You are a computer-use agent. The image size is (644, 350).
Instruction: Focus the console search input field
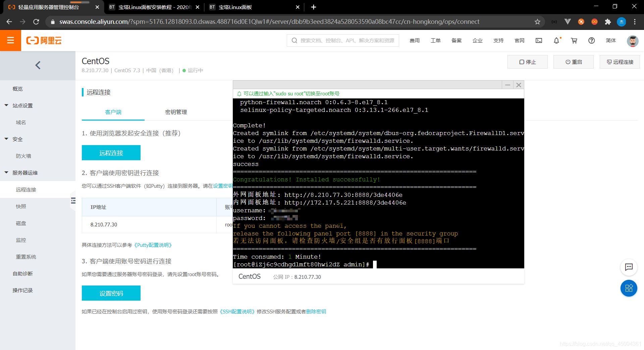(343, 41)
